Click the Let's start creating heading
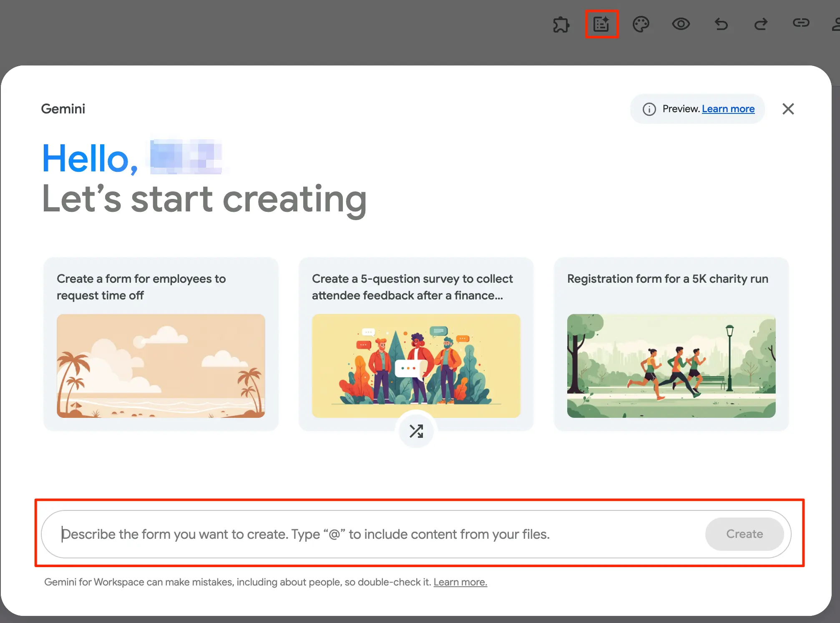This screenshot has height=623, width=840. click(x=204, y=200)
